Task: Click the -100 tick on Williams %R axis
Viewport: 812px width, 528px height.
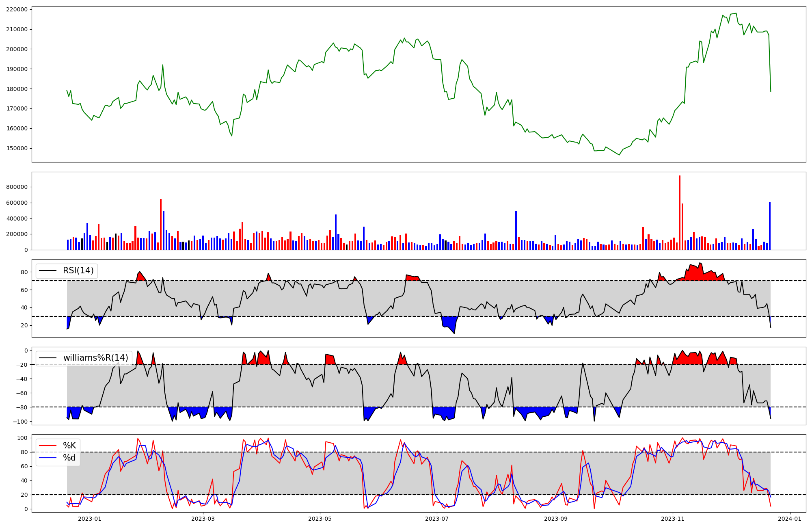Action: coord(20,422)
